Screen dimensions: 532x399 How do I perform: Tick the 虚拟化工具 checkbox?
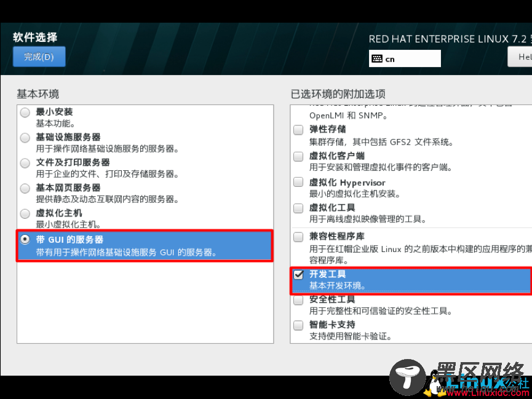pyautogui.click(x=298, y=208)
